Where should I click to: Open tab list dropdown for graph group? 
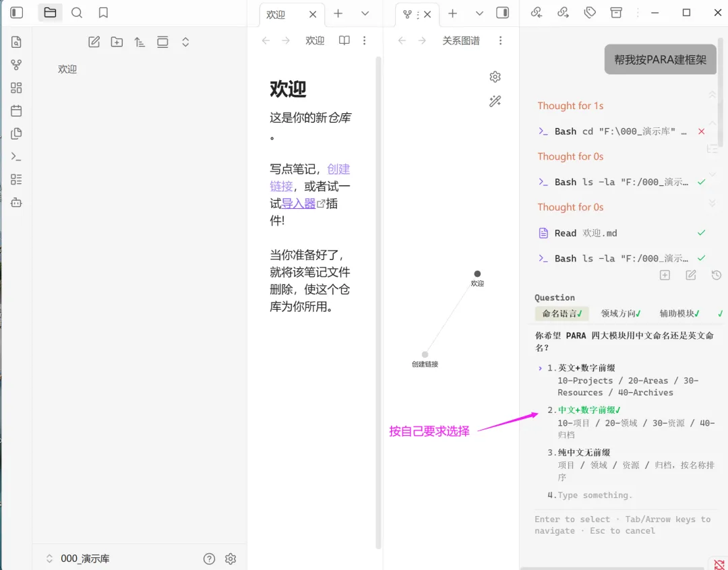480,13
